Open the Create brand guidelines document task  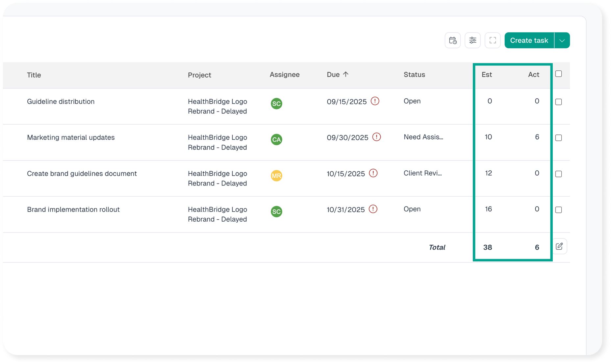click(x=82, y=174)
